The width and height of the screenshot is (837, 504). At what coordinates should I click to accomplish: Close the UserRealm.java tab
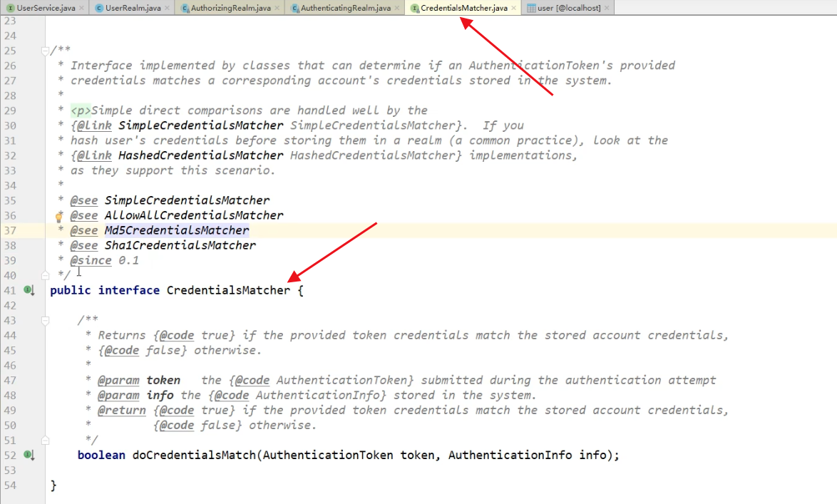[167, 8]
